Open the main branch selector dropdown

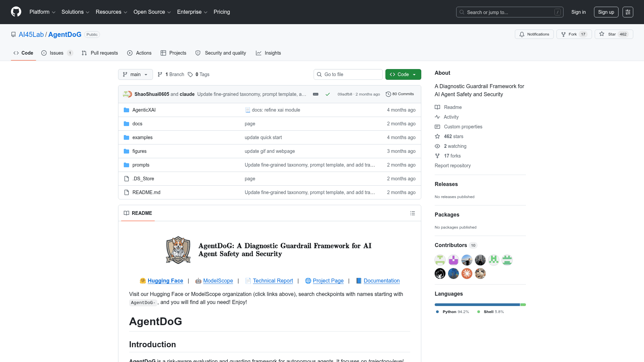pyautogui.click(x=136, y=74)
